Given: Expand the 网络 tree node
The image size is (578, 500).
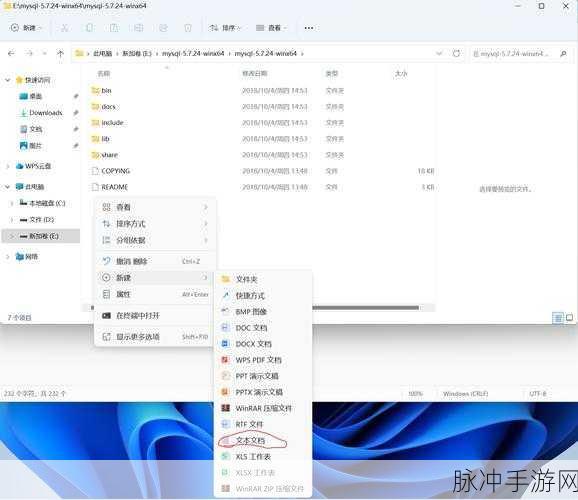Looking at the screenshot, I should click(x=7, y=257).
